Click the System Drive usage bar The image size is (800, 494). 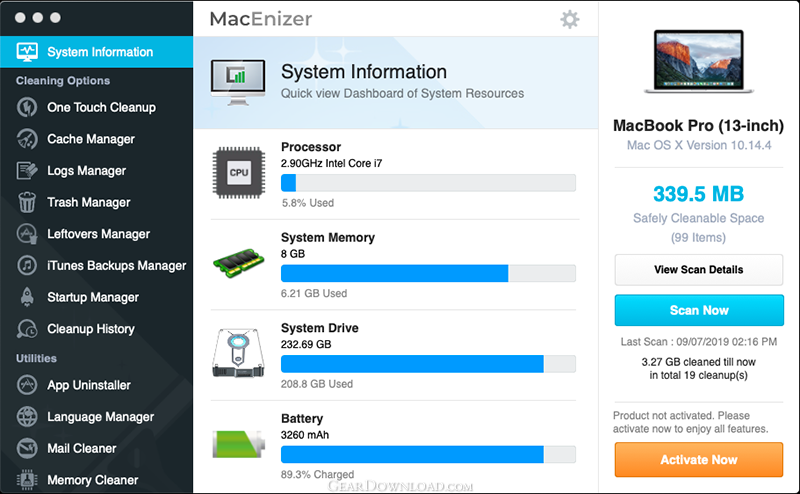pos(428,364)
